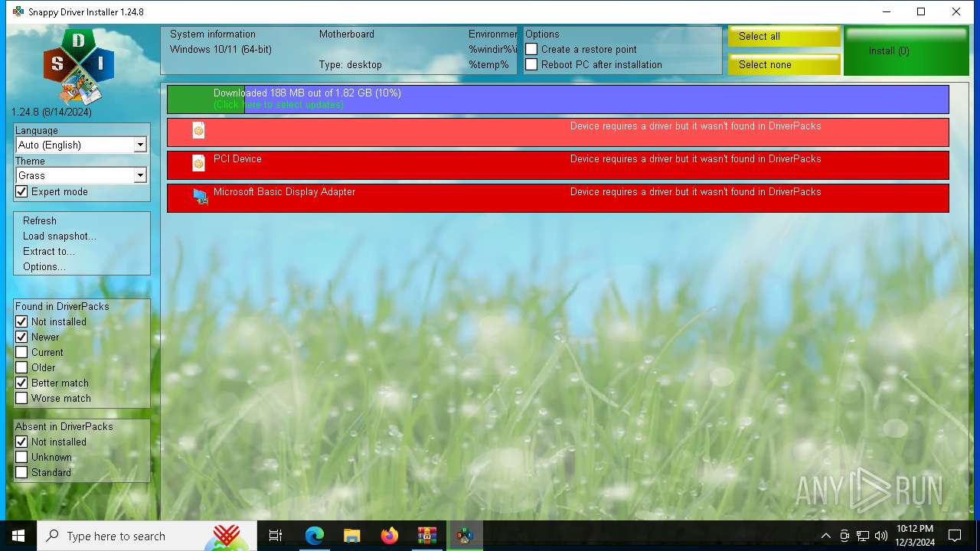Click Refresh in the sidebar menu
The height and width of the screenshot is (551, 980).
(x=40, y=220)
